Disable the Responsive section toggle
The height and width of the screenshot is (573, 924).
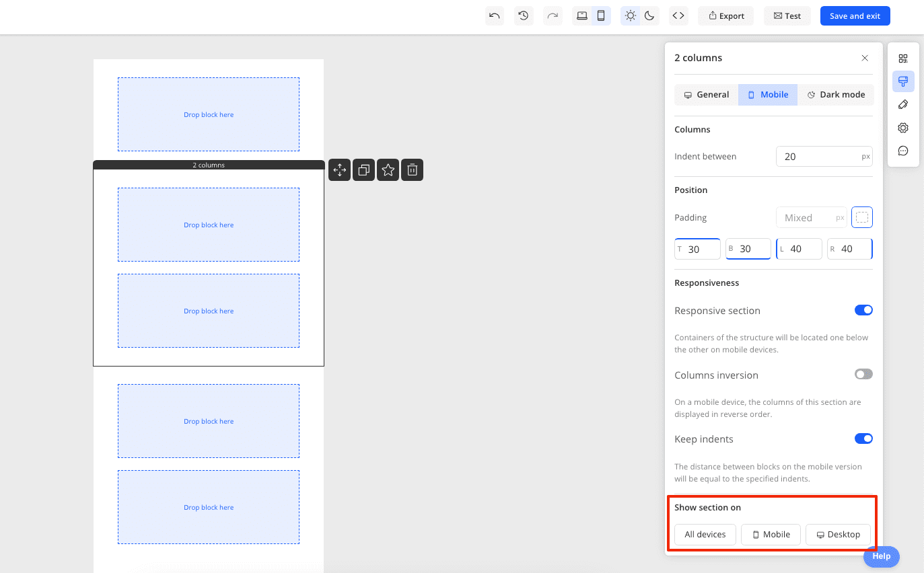(x=863, y=310)
